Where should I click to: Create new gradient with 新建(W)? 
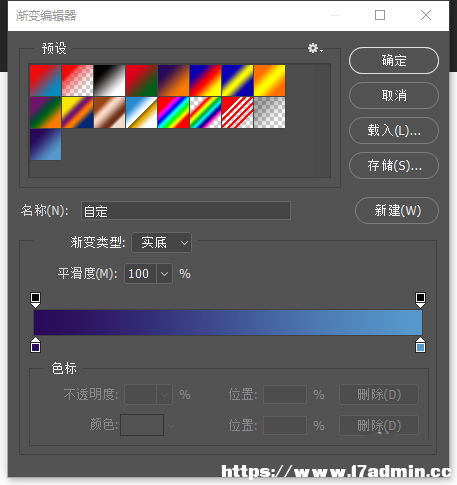[397, 211]
